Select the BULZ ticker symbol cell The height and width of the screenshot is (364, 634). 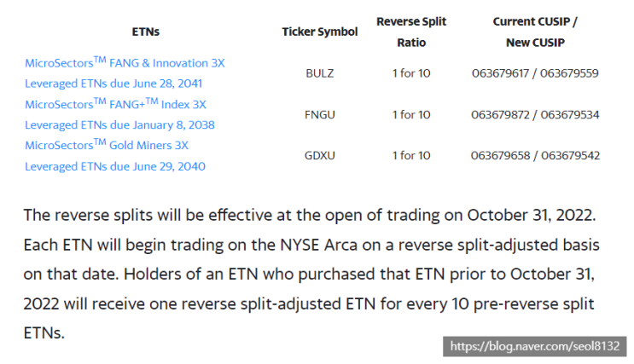319,73
